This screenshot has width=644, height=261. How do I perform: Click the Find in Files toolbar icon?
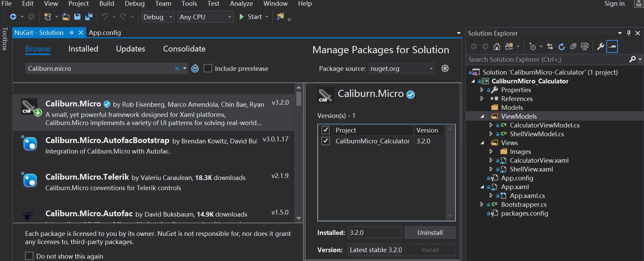coord(280,17)
